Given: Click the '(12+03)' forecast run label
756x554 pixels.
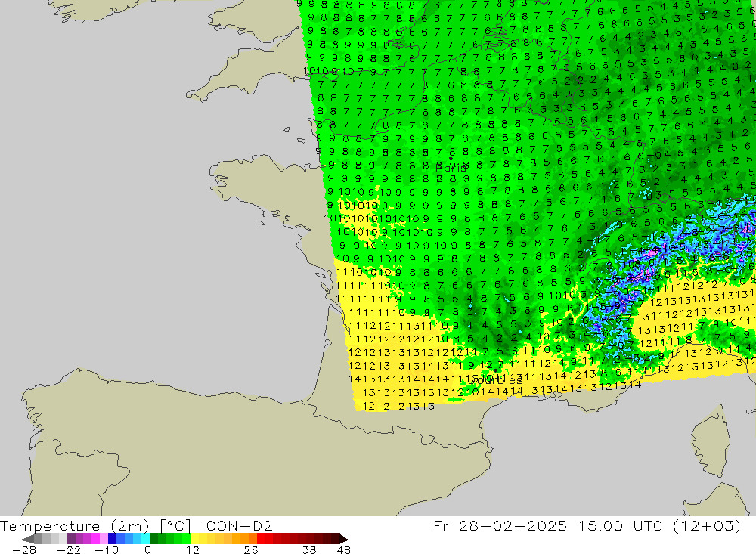Looking at the screenshot, I should pyautogui.click(x=708, y=525).
